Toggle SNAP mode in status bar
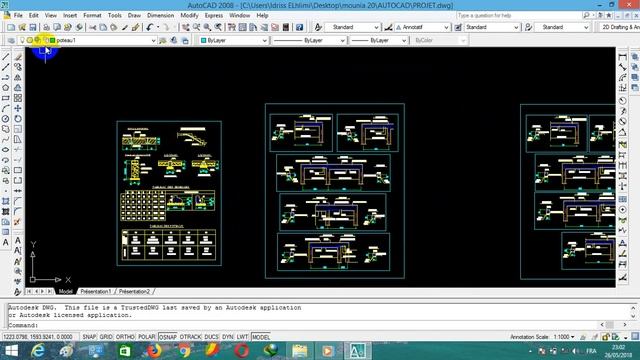Viewport: 640px width, 360px height. 89,337
